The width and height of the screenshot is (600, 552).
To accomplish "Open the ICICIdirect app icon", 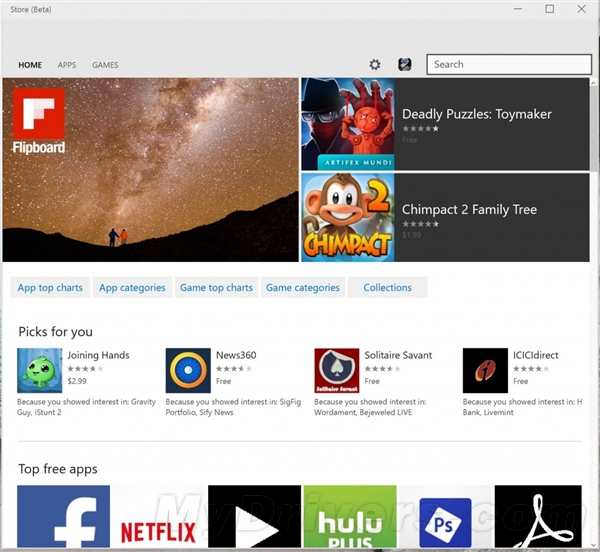I will (x=485, y=370).
